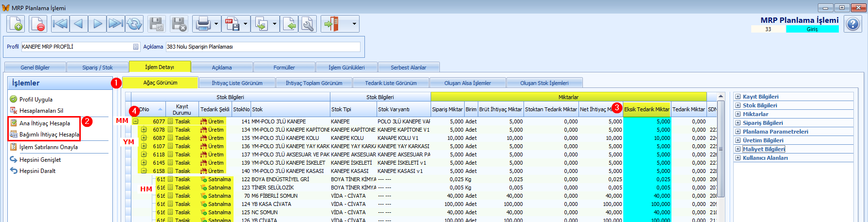
Task: Go to the next record arrow
Action: coord(97,24)
